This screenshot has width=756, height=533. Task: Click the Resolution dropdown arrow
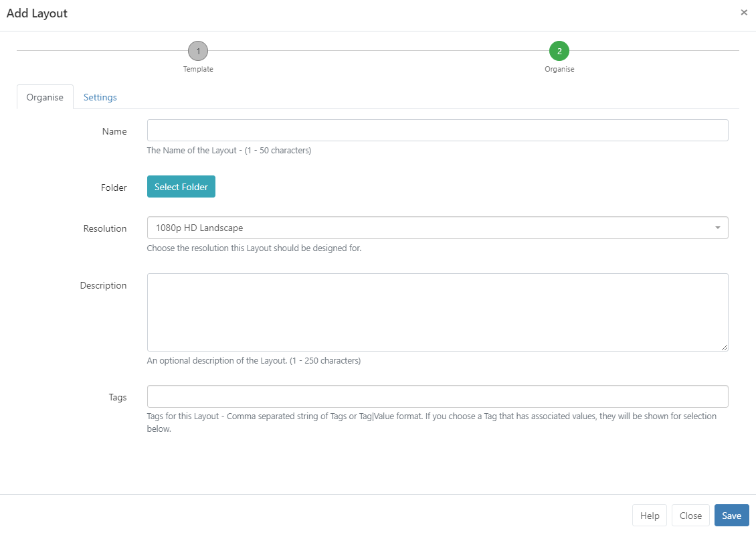tap(717, 228)
